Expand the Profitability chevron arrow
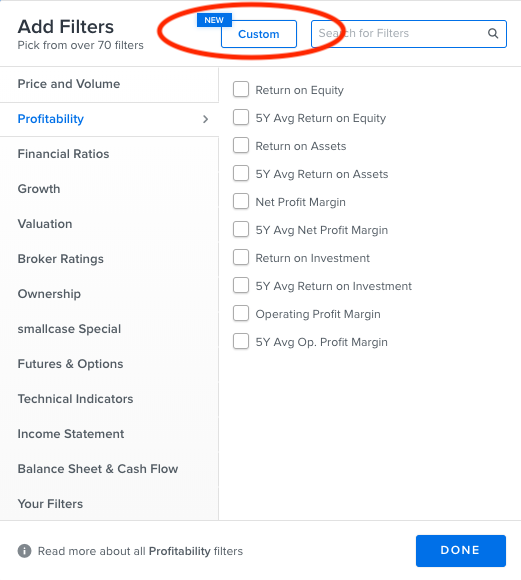The image size is (521, 580). click(x=205, y=119)
